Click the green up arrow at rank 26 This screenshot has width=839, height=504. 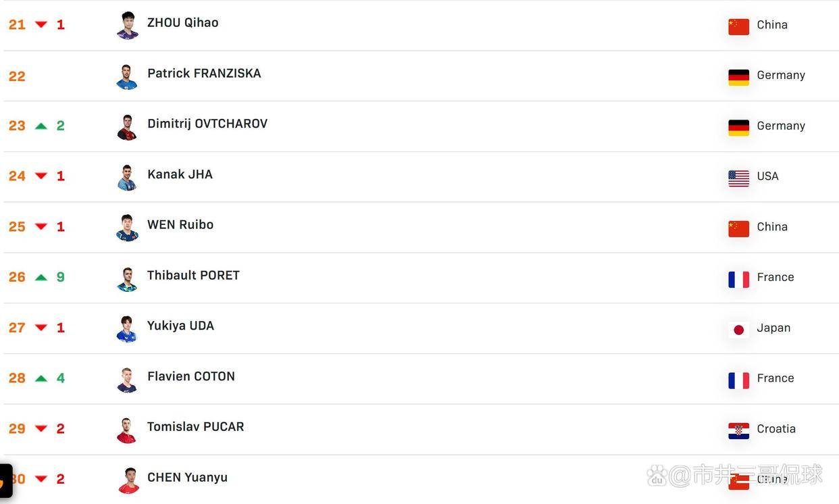[41, 277]
